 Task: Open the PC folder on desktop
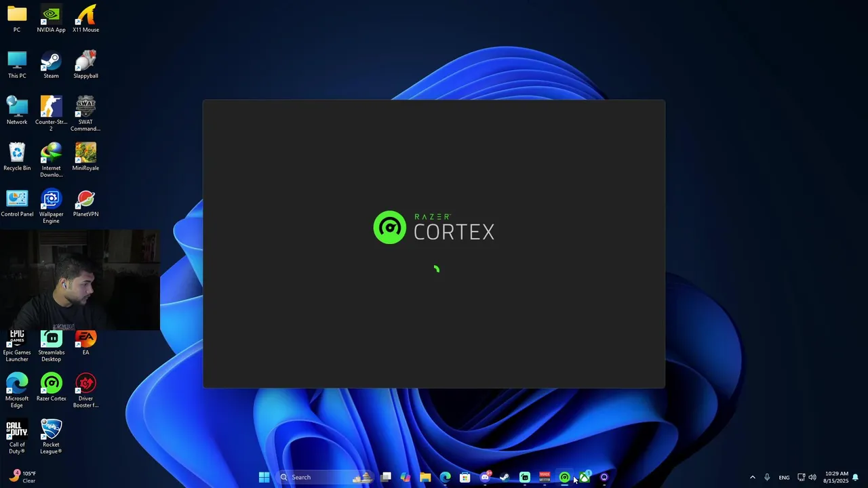(17, 19)
